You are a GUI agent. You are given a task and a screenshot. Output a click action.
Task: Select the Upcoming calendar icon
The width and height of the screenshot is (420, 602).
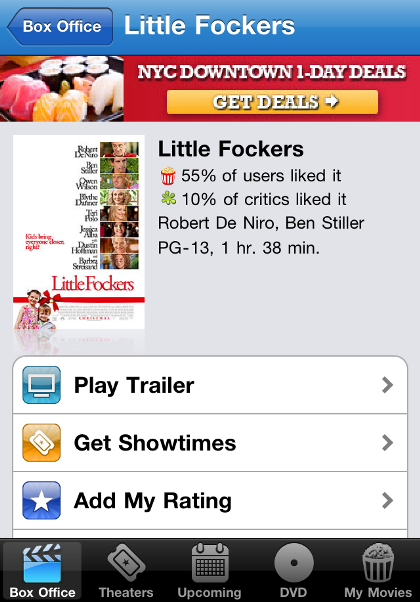click(x=210, y=563)
